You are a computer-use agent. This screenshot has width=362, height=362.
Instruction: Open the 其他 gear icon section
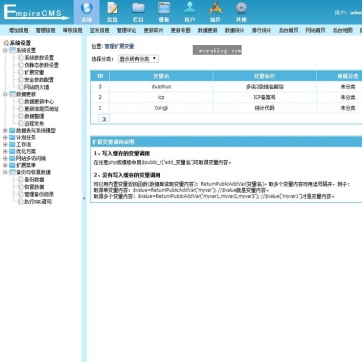pyautogui.click(x=241, y=12)
